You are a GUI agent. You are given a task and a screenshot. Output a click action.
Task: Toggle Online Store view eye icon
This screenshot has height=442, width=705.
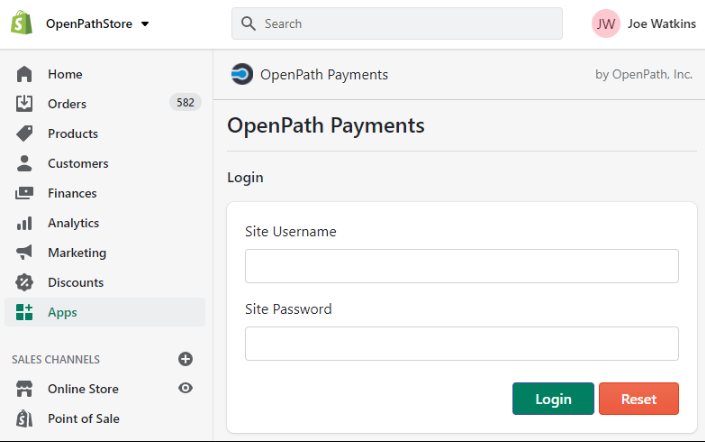(185, 388)
